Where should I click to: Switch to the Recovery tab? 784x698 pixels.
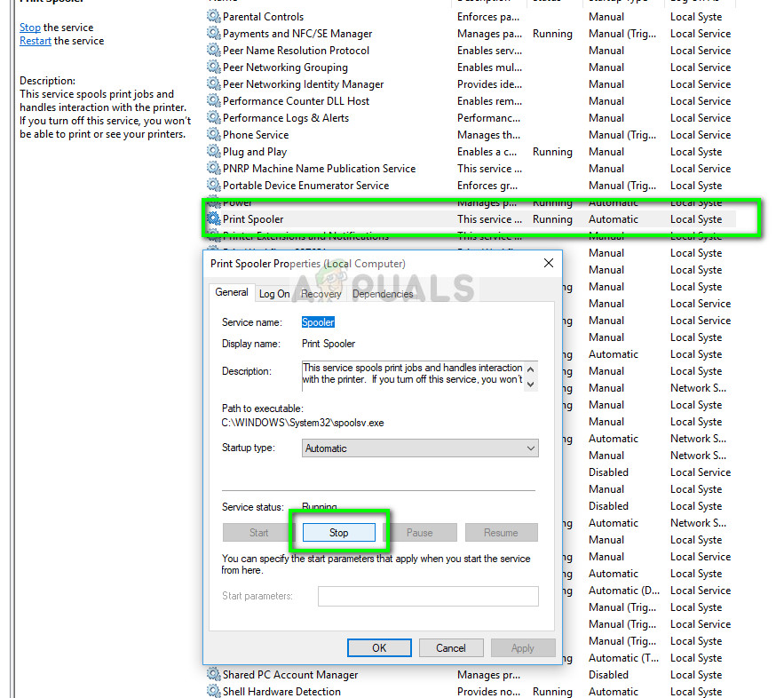pyautogui.click(x=321, y=294)
